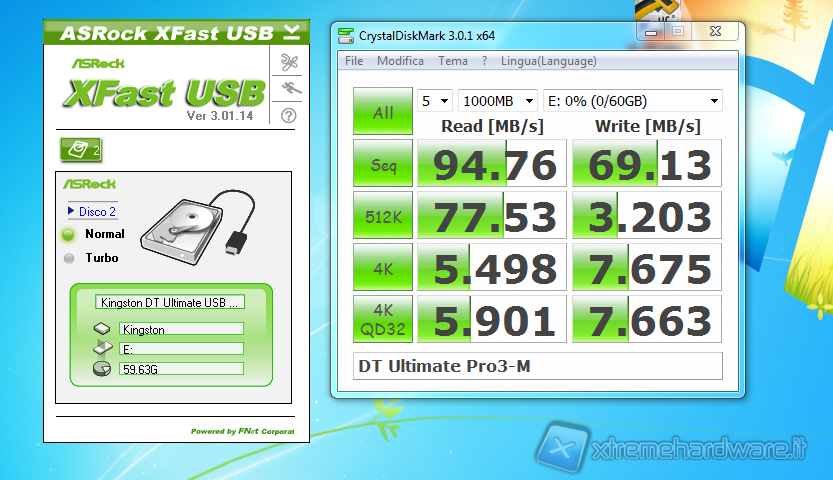Open the XFast USB settings tools icon

click(x=289, y=63)
